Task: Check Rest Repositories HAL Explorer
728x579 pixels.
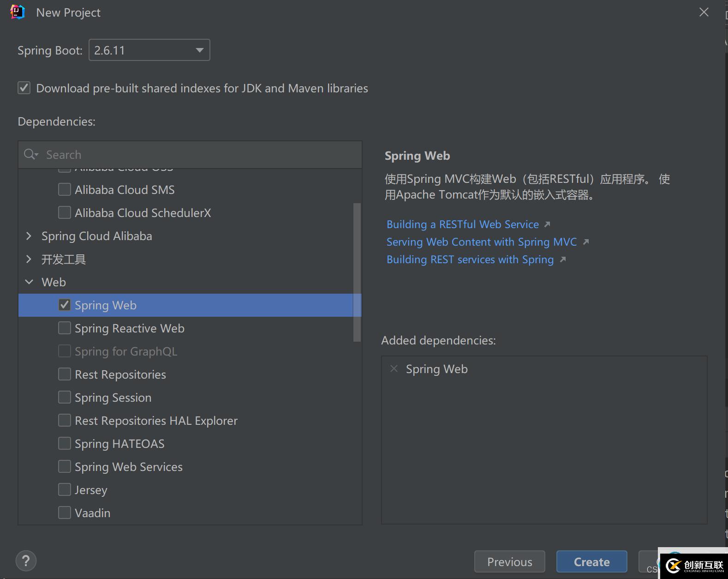Action: (x=65, y=420)
